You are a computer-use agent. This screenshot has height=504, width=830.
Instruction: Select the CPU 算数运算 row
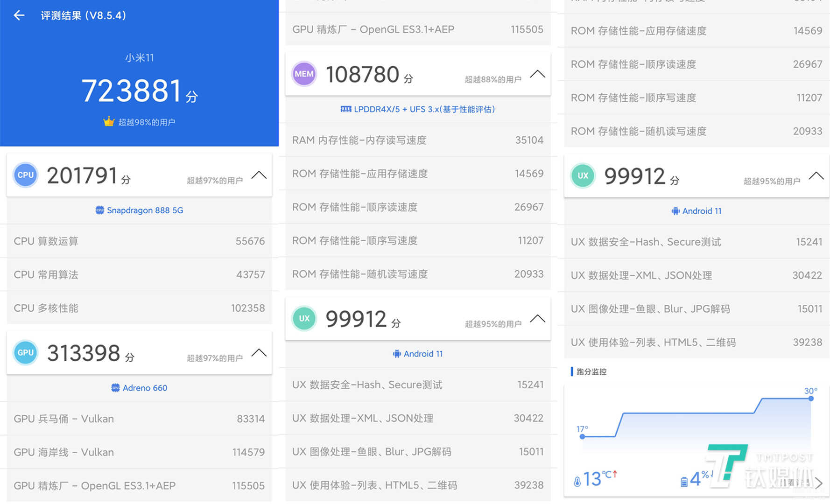tap(139, 241)
